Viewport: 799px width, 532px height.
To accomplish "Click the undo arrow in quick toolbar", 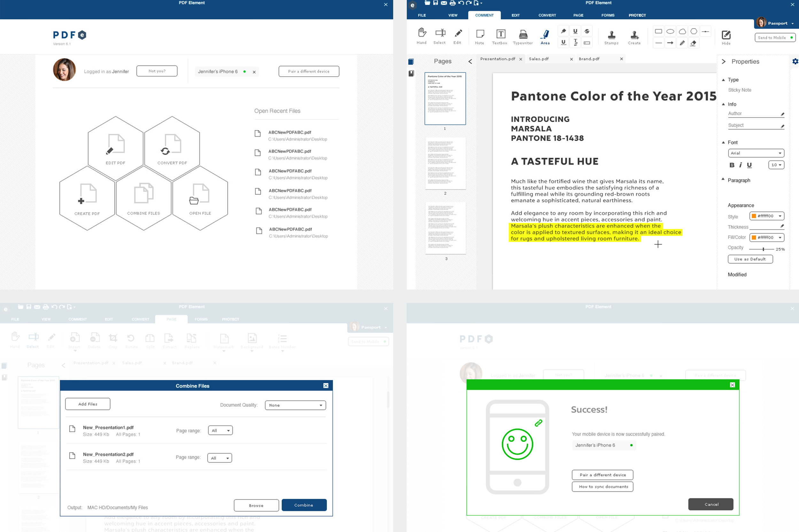I will pyautogui.click(x=461, y=3).
